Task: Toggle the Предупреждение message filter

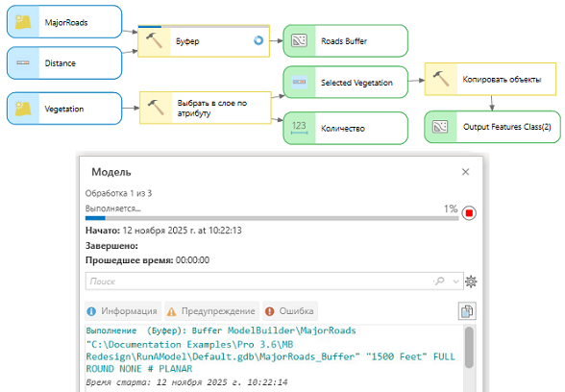Action: 211,311
